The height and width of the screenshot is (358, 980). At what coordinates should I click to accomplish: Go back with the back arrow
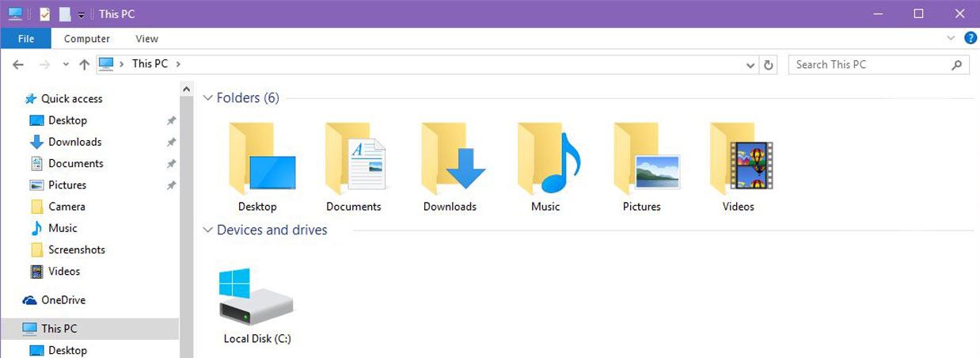(19, 64)
